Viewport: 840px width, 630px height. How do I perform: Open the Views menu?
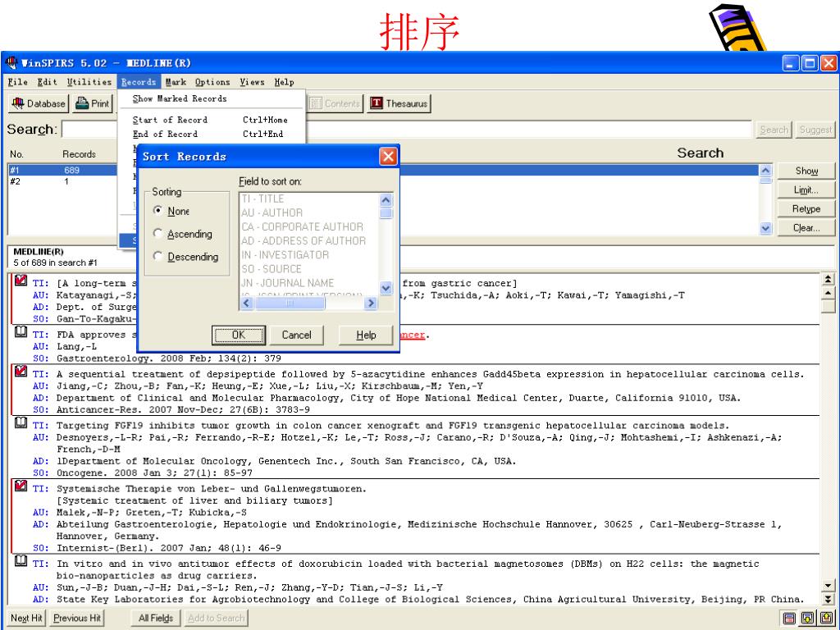(253, 82)
